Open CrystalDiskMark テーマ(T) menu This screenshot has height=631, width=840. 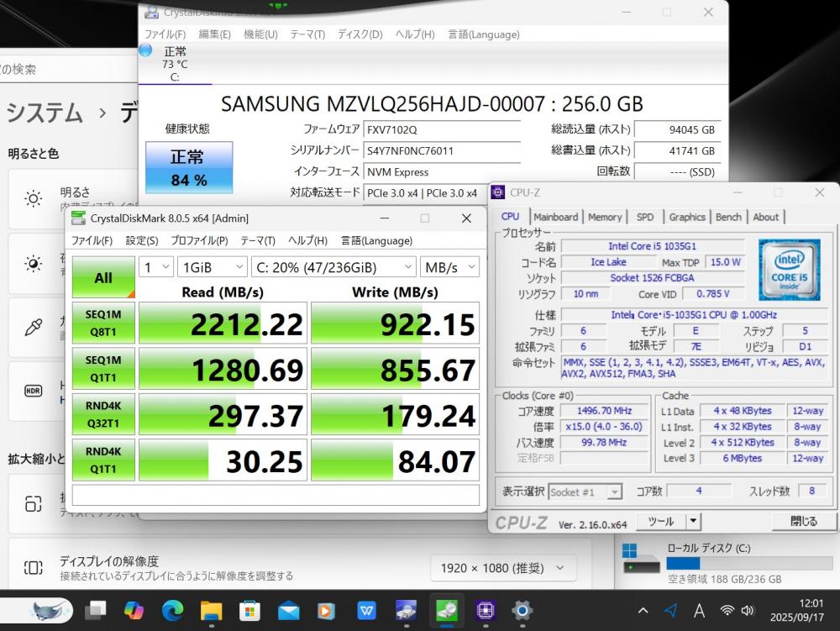tap(258, 240)
